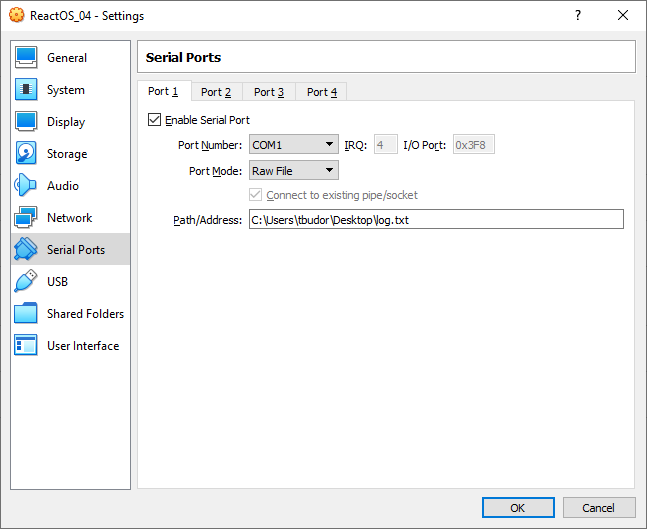Select the User Interface window icon
The height and width of the screenshot is (529, 647).
coord(26,345)
